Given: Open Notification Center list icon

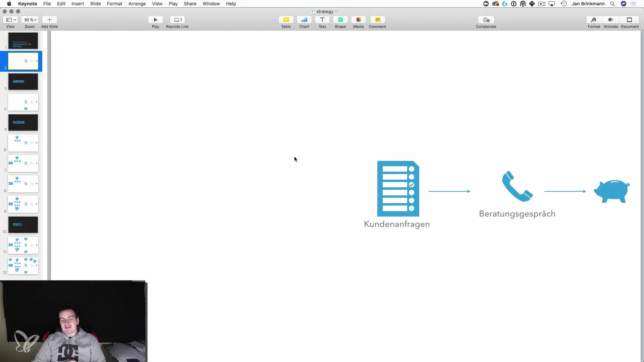Looking at the screenshot, I should pyautogui.click(x=633, y=4).
